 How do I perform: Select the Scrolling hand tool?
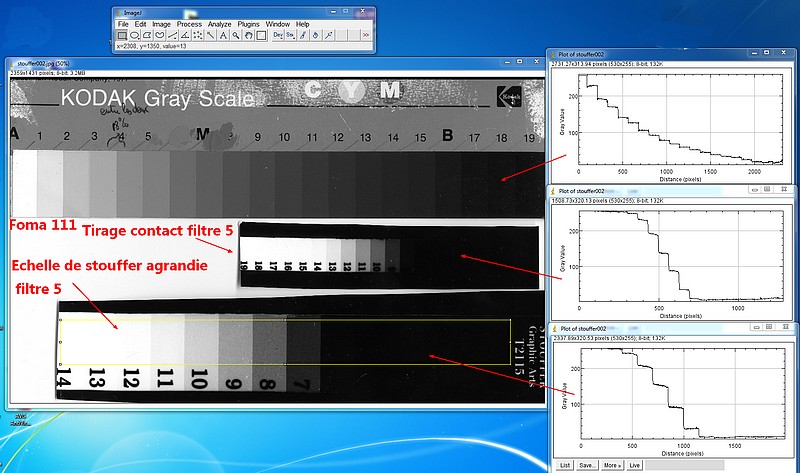tap(248, 35)
